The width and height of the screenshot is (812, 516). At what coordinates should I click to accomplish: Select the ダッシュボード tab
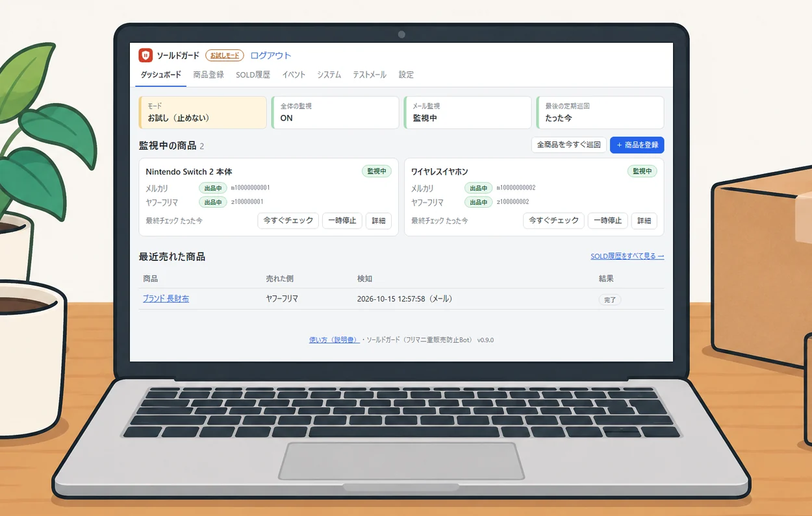click(x=161, y=75)
